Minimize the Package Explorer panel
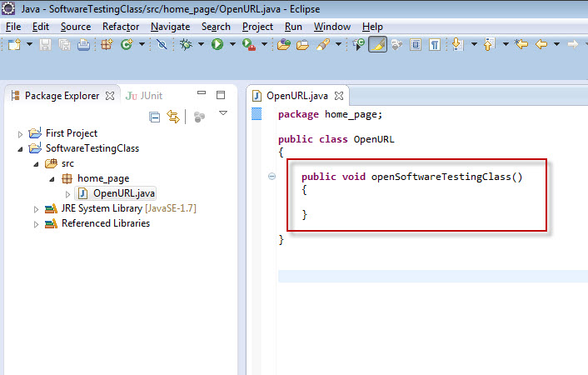 (202, 92)
